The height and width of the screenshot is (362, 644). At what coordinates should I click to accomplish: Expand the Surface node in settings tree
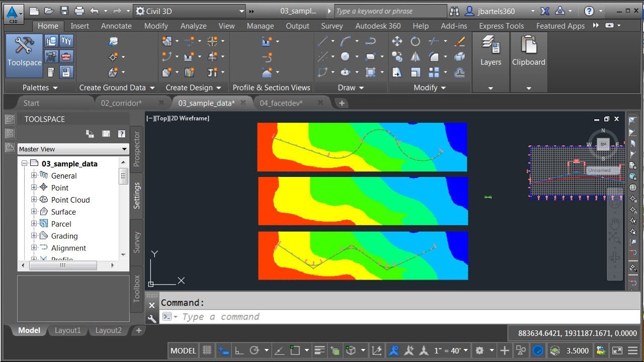pyautogui.click(x=34, y=212)
